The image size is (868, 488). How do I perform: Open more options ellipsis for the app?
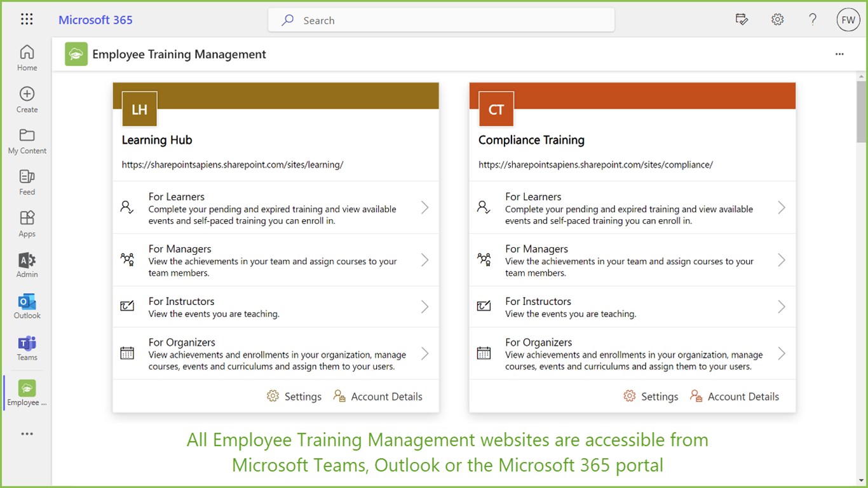[x=839, y=55]
